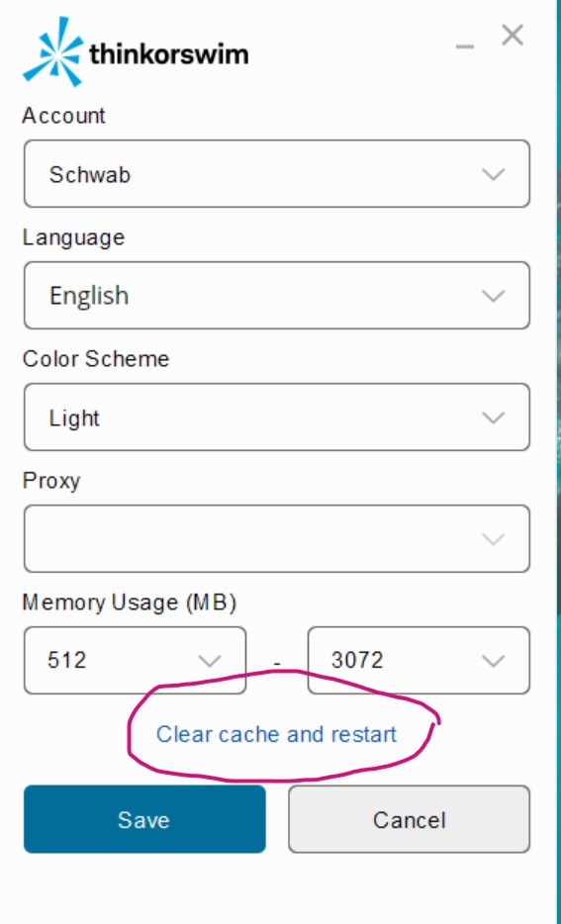Open the Color Scheme dropdown showing Light
The height and width of the screenshot is (924, 561).
(277, 417)
